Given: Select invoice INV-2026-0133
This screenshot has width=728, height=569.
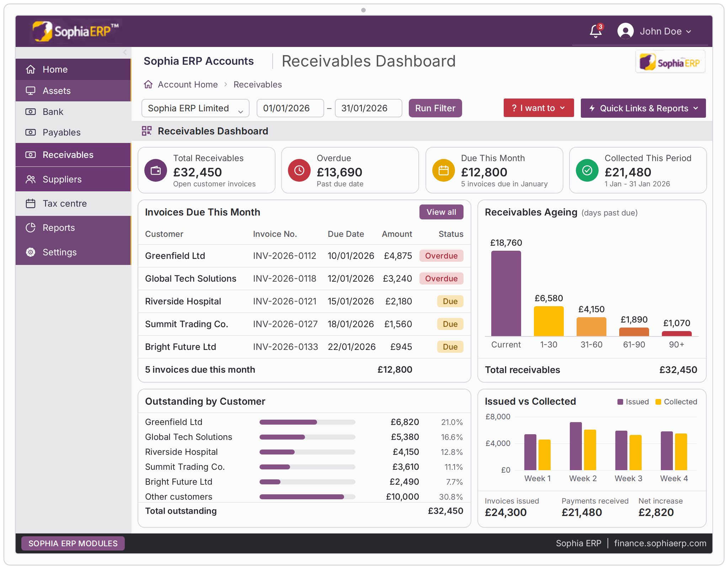Looking at the screenshot, I should click(285, 347).
